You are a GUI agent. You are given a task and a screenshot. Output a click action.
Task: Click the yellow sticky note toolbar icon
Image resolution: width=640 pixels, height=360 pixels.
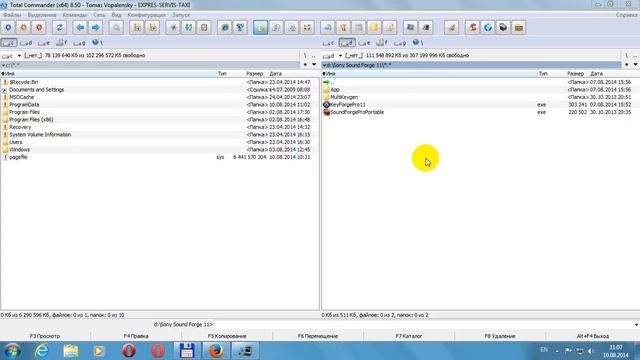[374, 27]
